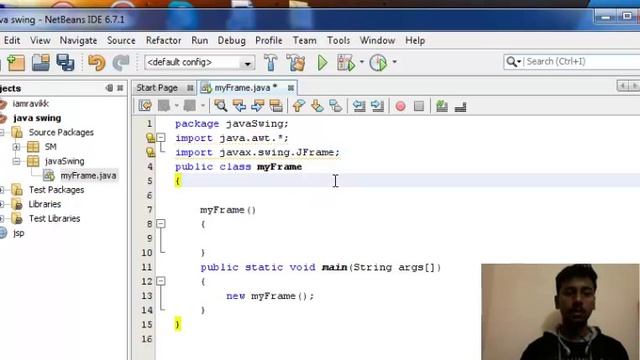640x360 pixels.
Task: Undo the last edit
Action: 97,62
